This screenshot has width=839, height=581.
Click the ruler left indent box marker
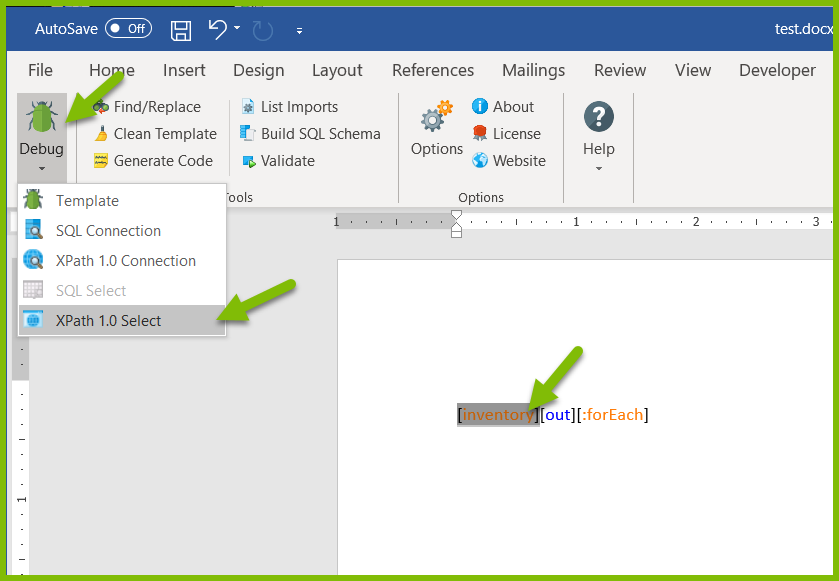tap(456, 234)
